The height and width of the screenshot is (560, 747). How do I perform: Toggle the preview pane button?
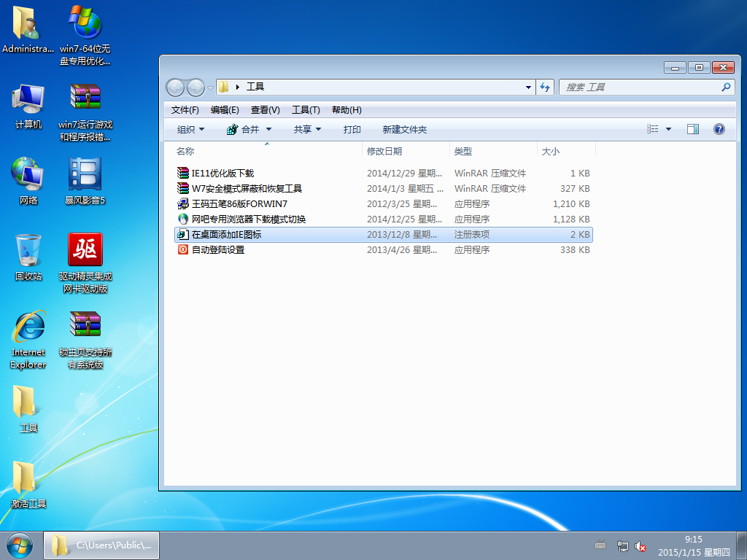(693, 129)
